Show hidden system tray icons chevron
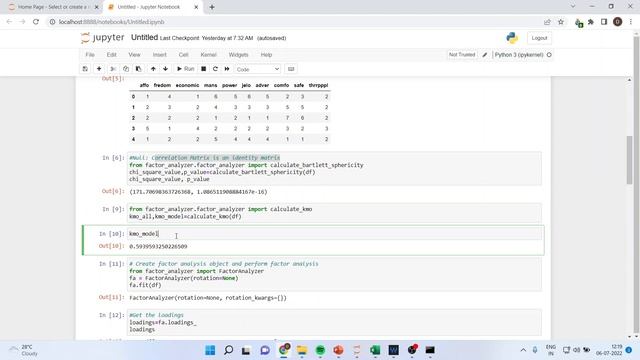 (523, 350)
